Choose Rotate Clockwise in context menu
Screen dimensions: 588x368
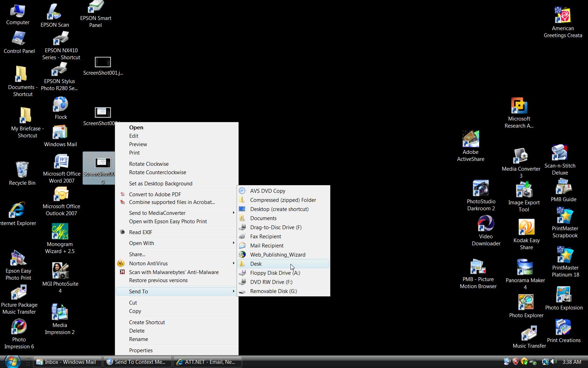click(177, 164)
